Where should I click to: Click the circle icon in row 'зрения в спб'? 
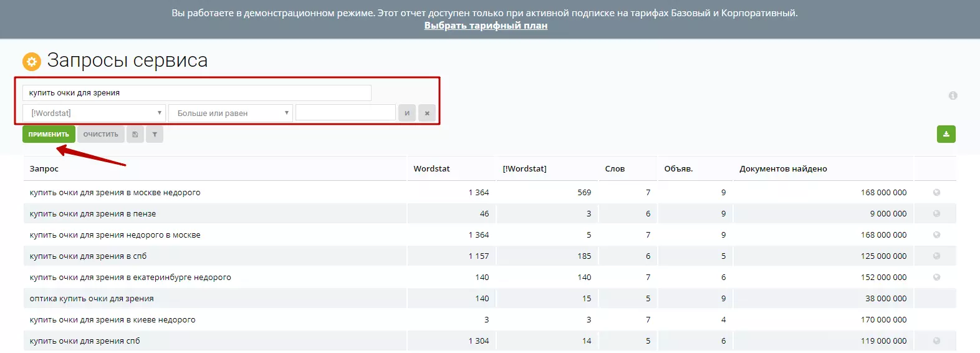pyautogui.click(x=936, y=256)
